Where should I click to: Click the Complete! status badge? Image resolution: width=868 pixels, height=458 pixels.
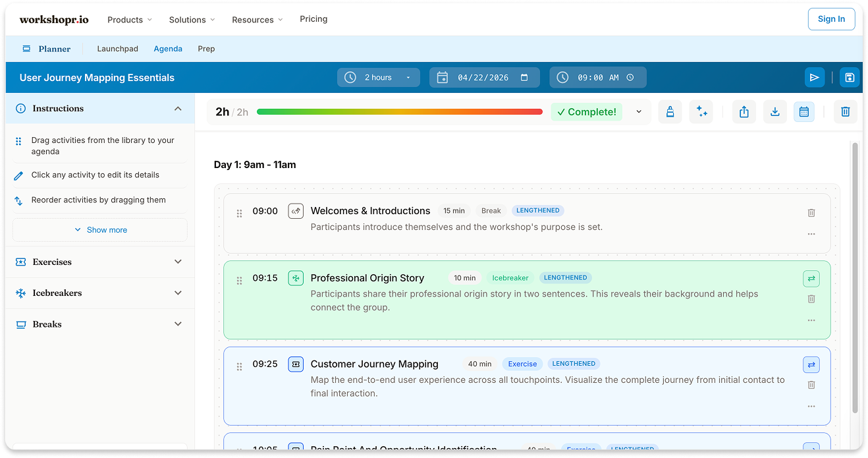click(x=587, y=112)
